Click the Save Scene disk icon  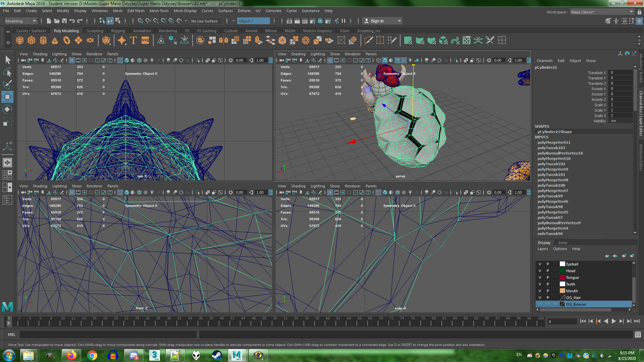pos(64,21)
